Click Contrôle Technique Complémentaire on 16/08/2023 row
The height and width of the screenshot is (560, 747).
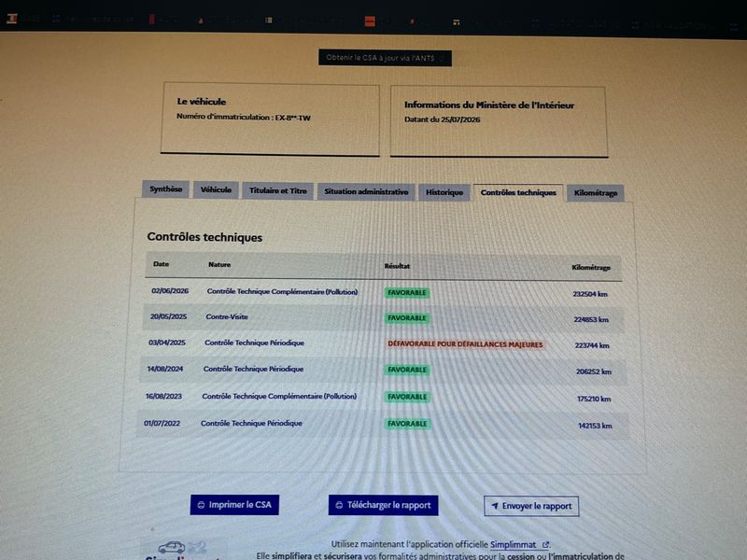(279, 396)
